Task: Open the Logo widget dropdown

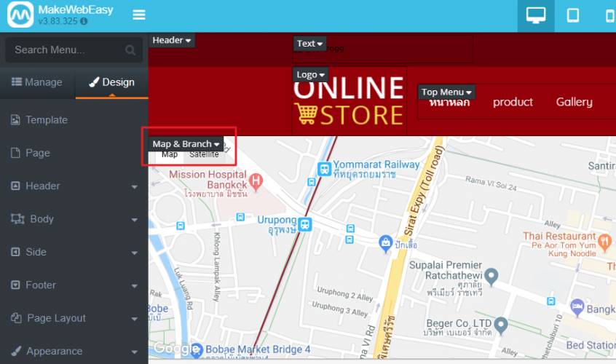Action: coord(311,74)
